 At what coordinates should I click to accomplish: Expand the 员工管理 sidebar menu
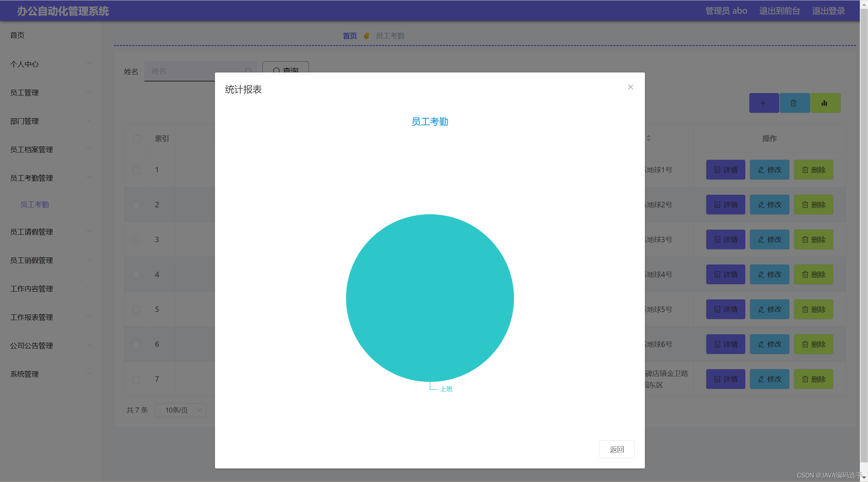[x=51, y=92]
